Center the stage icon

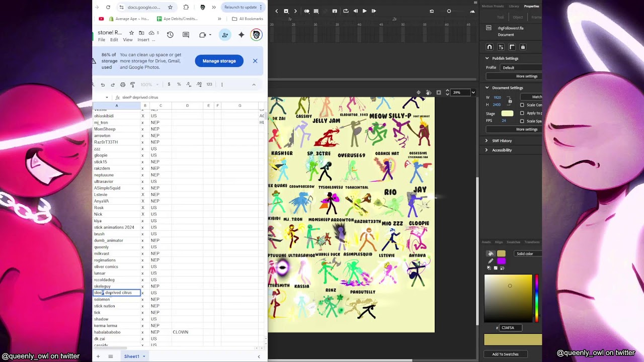click(x=419, y=93)
